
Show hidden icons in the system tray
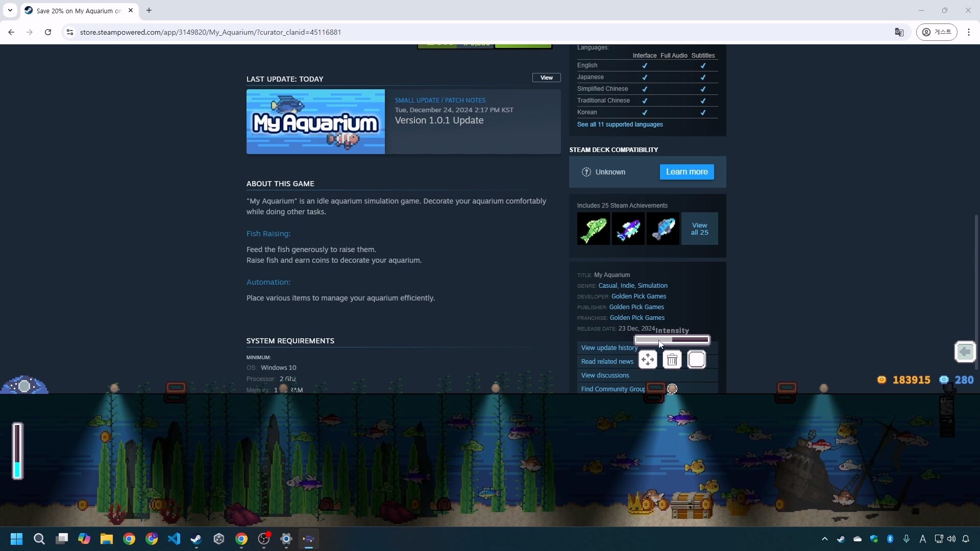tap(825, 539)
